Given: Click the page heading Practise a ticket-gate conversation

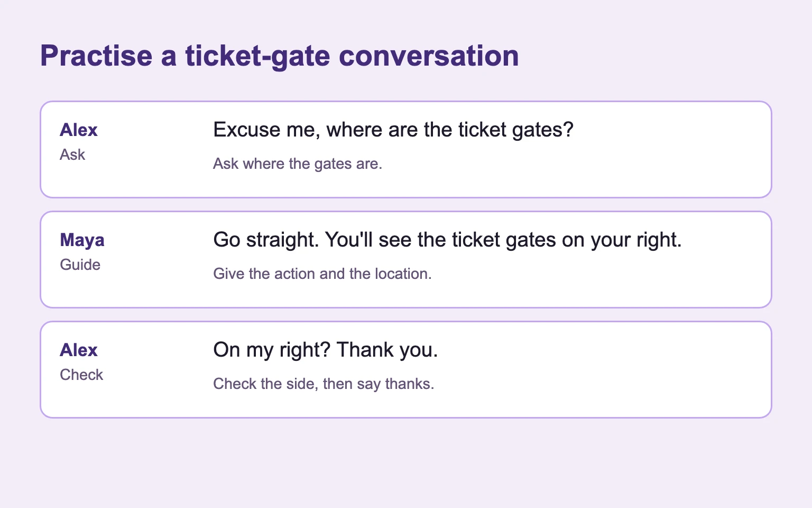Looking at the screenshot, I should click(280, 56).
